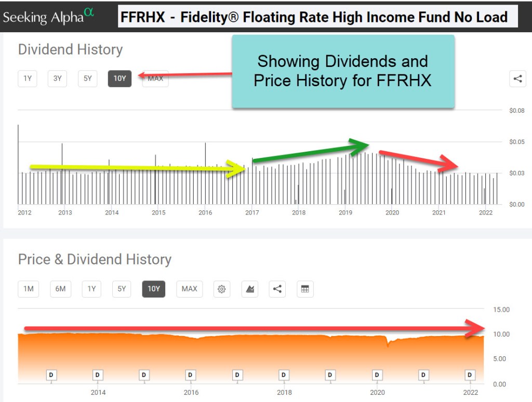
Task: Show MAX range in Dividend History
Action: [x=155, y=78]
